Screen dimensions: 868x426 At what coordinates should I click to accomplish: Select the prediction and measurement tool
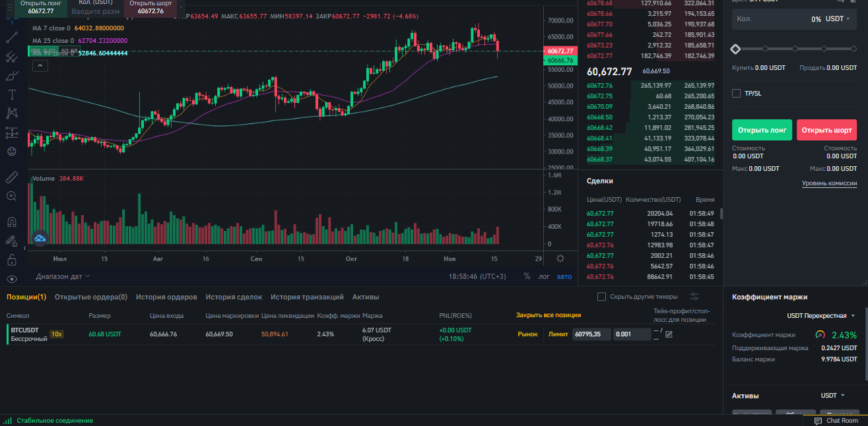tap(11, 133)
